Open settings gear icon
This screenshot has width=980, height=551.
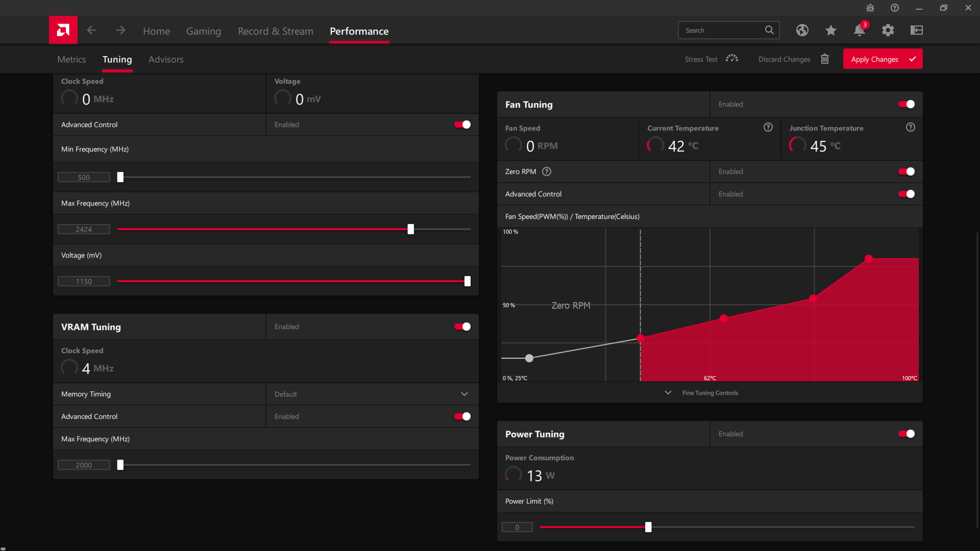click(x=888, y=30)
